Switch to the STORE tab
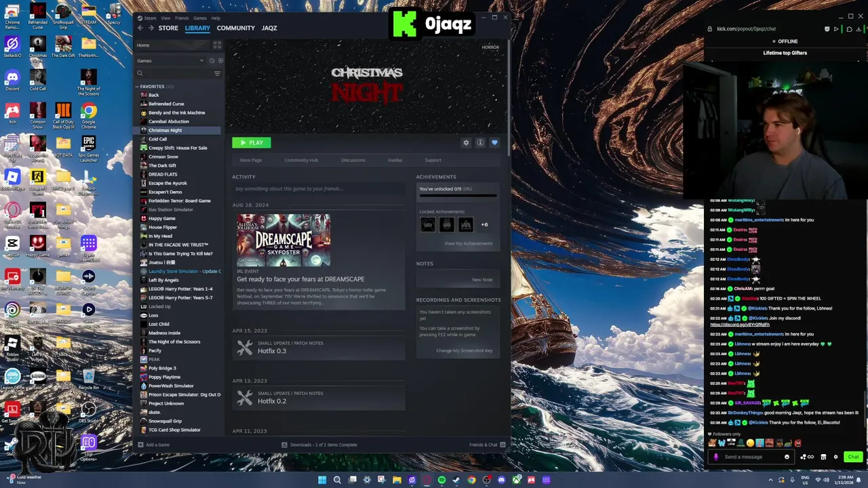The height and width of the screenshot is (488, 868). pyautogui.click(x=168, y=28)
